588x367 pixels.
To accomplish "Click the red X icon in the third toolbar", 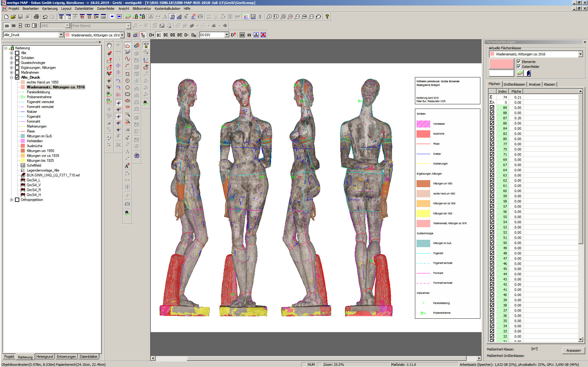I will click(x=263, y=35).
